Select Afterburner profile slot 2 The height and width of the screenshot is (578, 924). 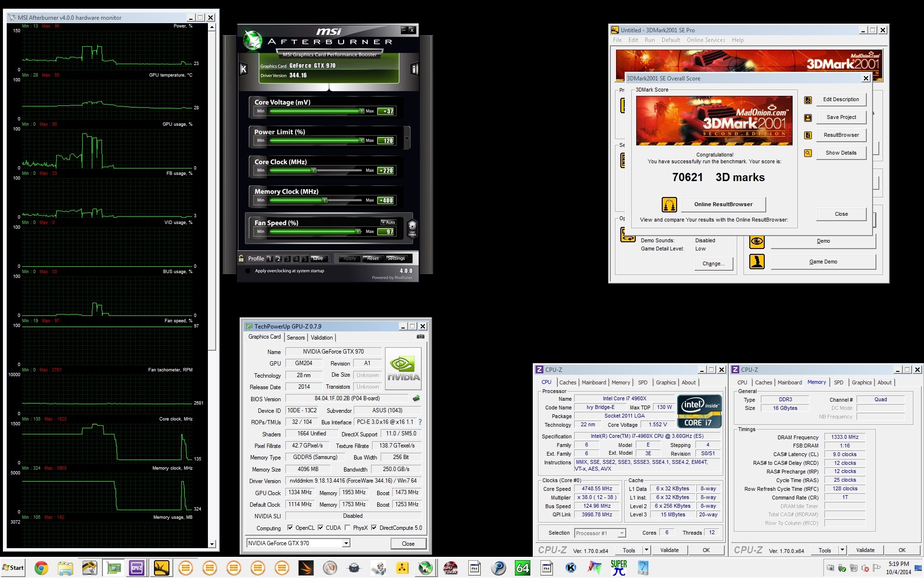point(279,259)
